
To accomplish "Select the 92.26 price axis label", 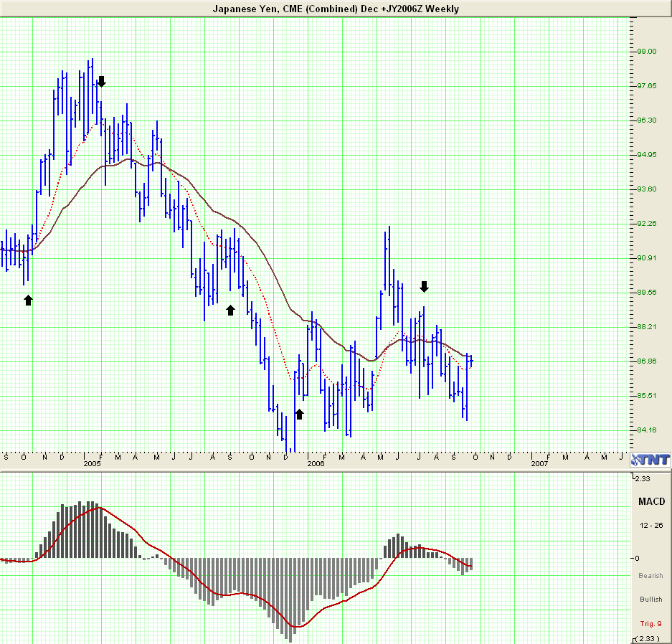I will (x=647, y=224).
